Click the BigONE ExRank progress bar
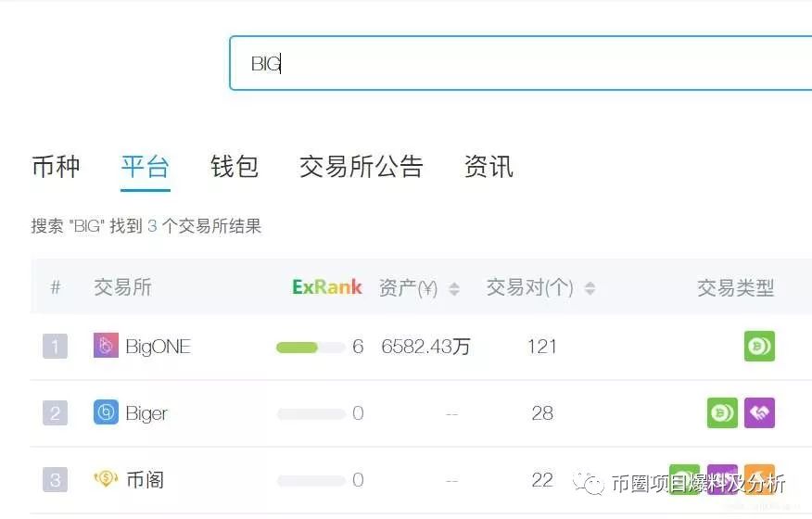The image size is (812, 519). tap(311, 347)
